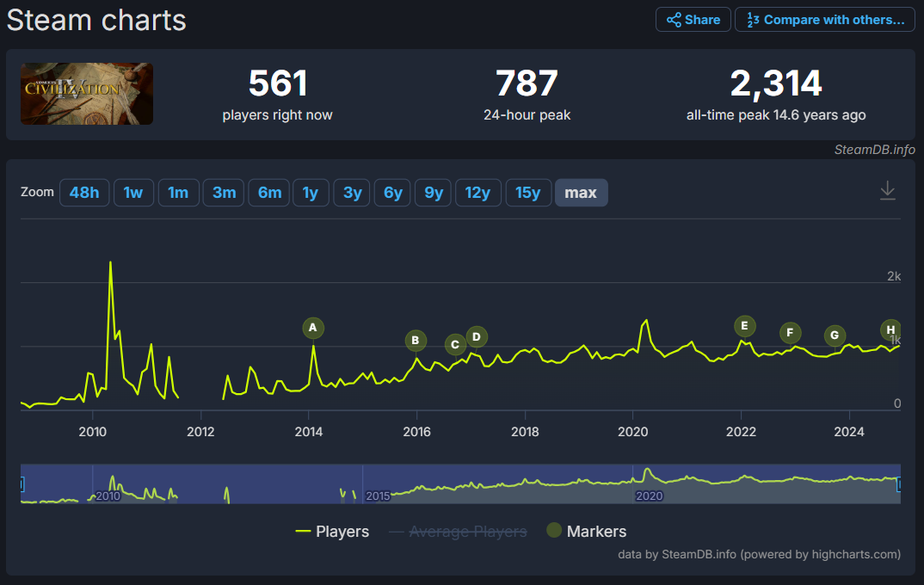The height and width of the screenshot is (585, 924).
Task: Set zoom to 6m
Action: coord(269,193)
